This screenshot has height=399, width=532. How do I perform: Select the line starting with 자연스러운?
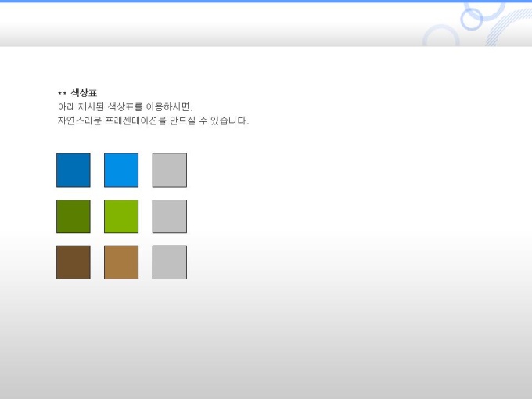pyautogui.click(x=153, y=120)
